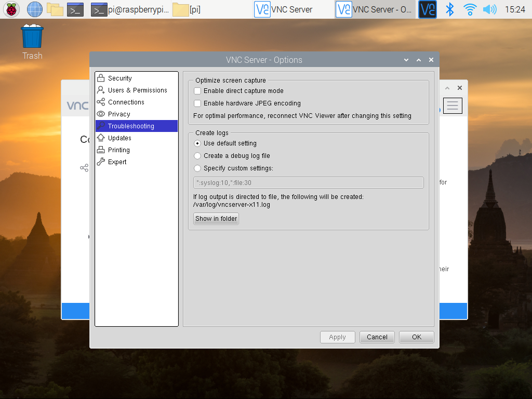This screenshot has height=399, width=532.
Task: Select Create a debug log file option
Action: click(x=197, y=156)
